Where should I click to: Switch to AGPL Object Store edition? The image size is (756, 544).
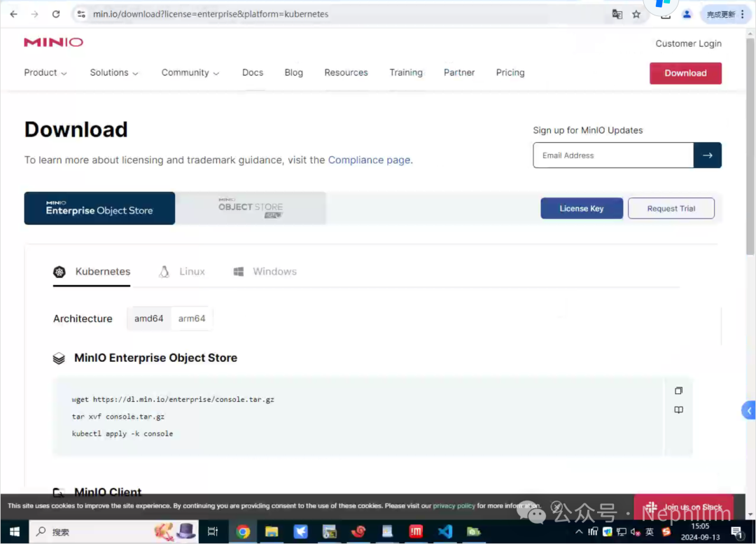(x=251, y=209)
